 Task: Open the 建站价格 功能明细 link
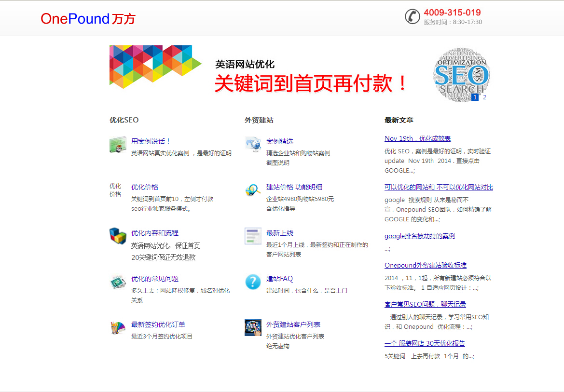pyautogui.click(x=294, y=187)
